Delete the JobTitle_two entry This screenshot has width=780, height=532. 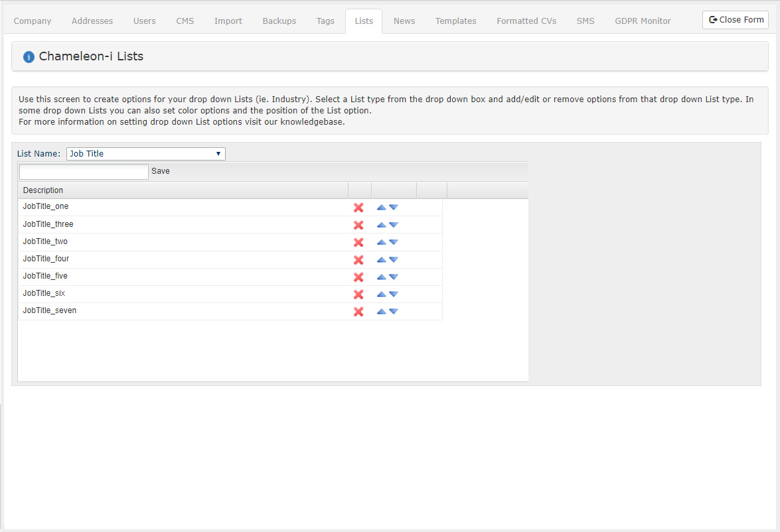pyautogui.click(x=358, y=242)
